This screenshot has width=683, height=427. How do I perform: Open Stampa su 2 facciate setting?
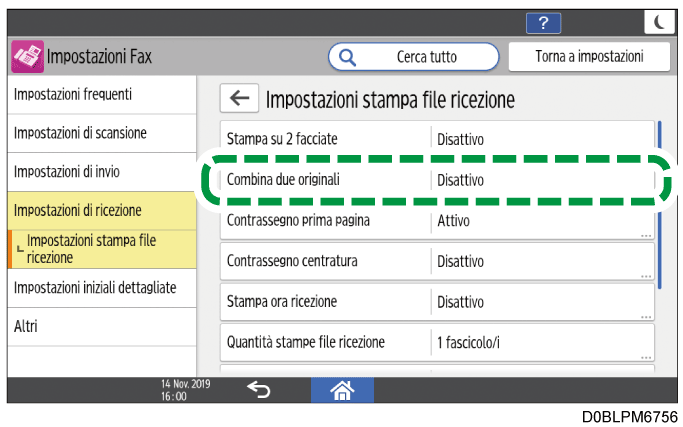point(437,139)
